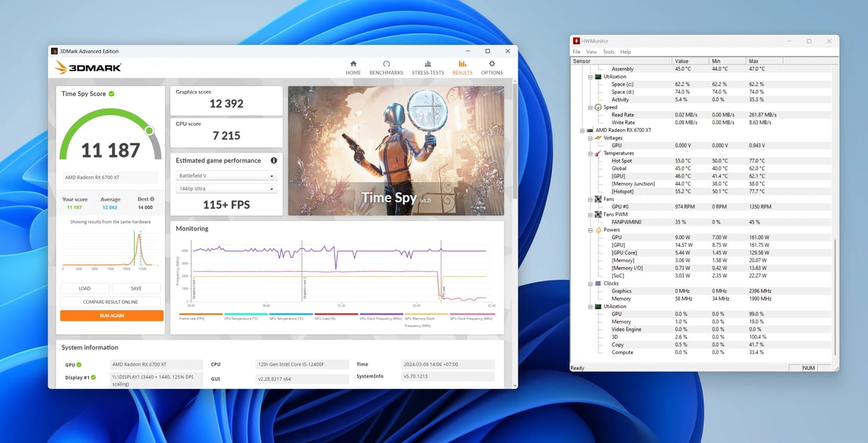Go to STRESS TESTS bar icon
This screenshot has width=868, height=443.
click(x=428, y=64)
